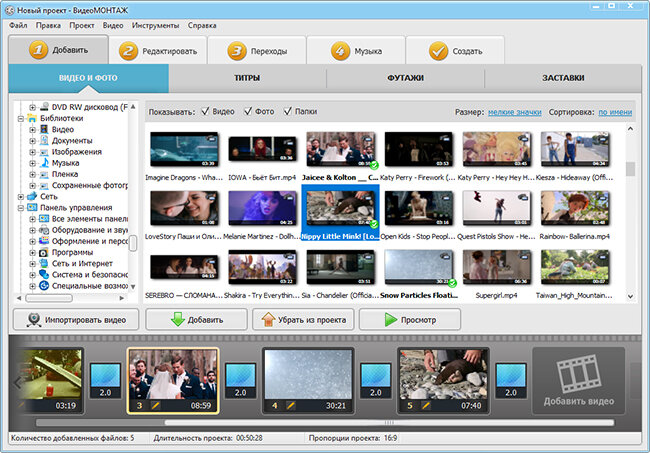This screenshot has width=650, height=453.
Task: Start preview with the Просмотр button
Action: pyautogui.click(x=410, y=320)
